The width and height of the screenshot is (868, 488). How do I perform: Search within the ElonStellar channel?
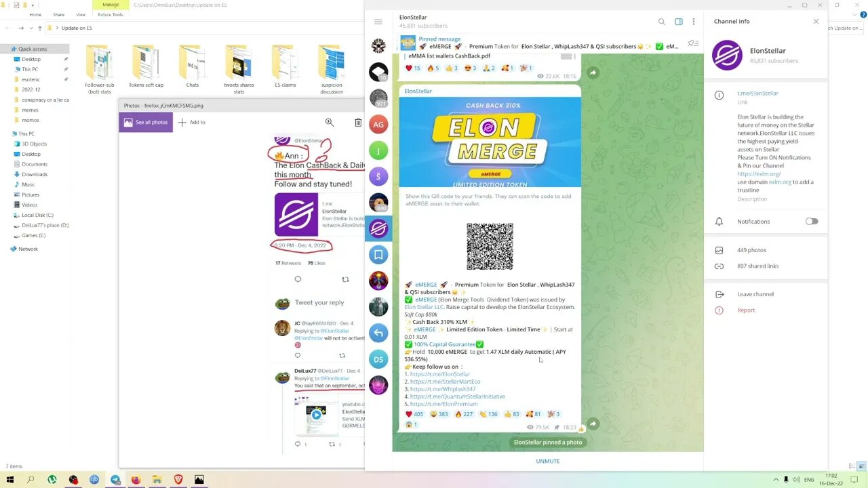pyautogui.click(x=662, y=22)
